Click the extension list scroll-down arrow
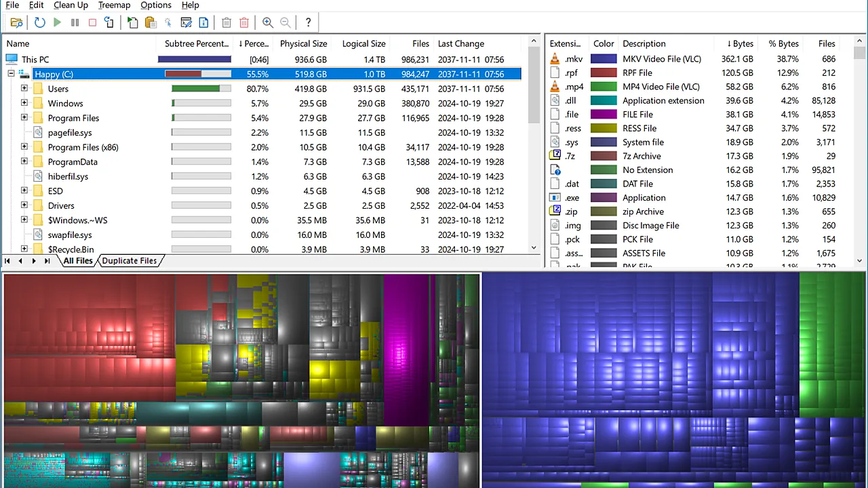The width and height of the screenshot is (868, 488). [860, 261]
